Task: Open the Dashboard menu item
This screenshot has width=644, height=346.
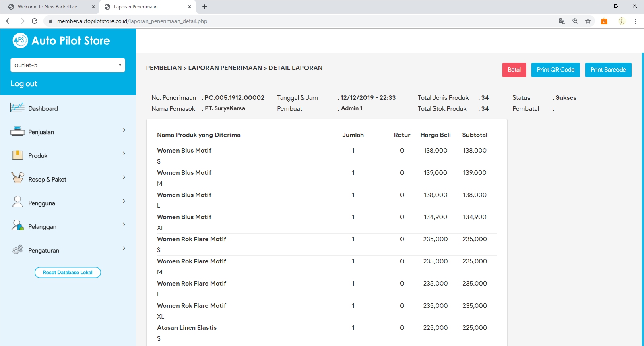Action: coord(43,109)
